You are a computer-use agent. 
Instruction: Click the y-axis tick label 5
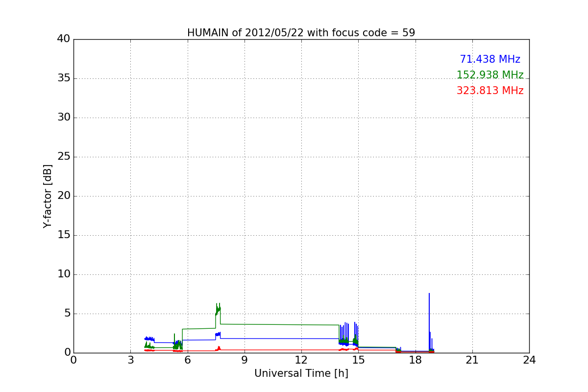[67, 314]
